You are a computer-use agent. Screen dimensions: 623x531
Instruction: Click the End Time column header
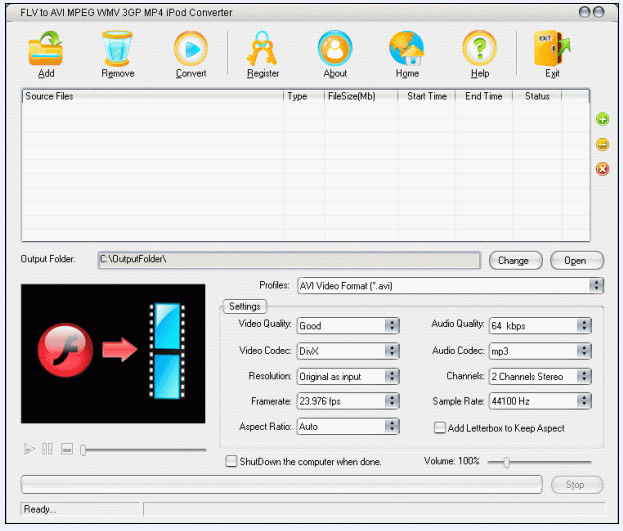pos(484,96)
